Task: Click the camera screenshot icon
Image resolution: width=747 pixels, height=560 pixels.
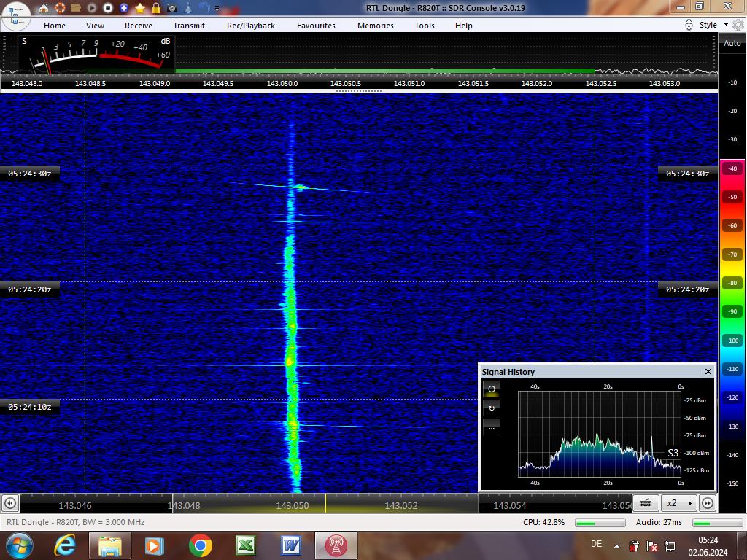Action: pos(172,8)
